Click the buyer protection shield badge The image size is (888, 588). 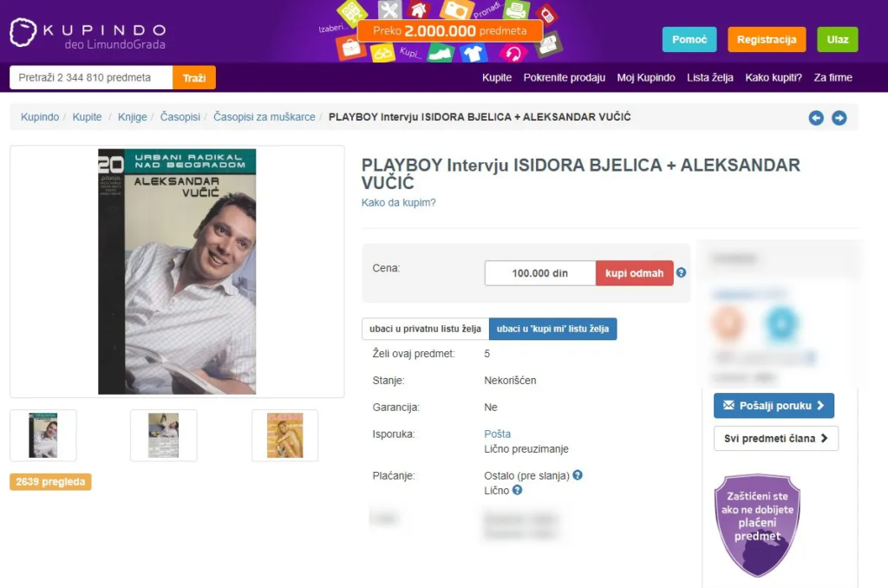757,525
